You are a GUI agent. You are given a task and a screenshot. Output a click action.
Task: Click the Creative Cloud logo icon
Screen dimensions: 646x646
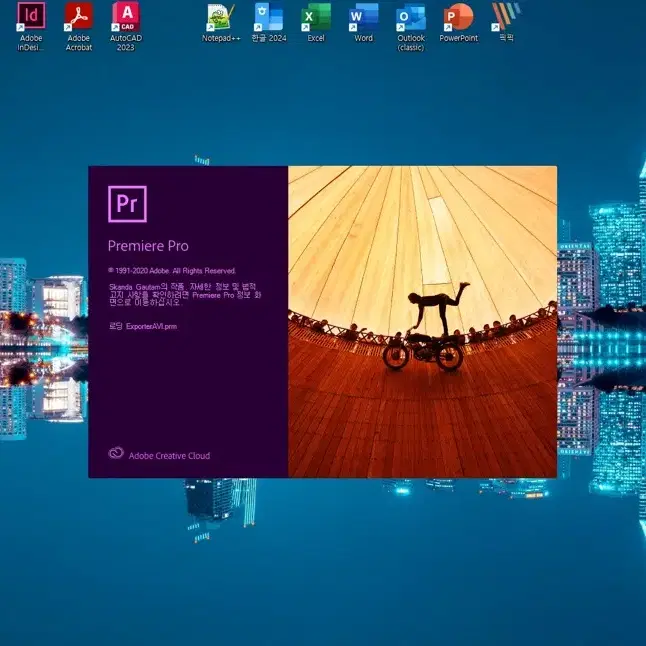pyautogui.click(x=116, y=453)
